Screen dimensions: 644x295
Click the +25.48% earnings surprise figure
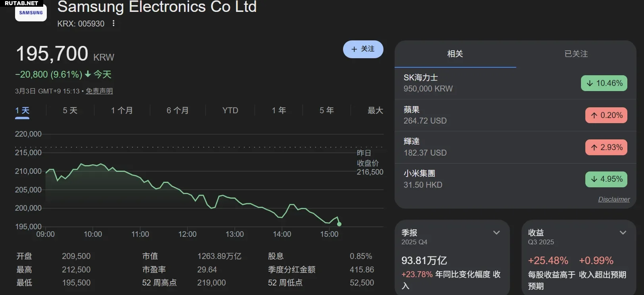pos(548,261)
